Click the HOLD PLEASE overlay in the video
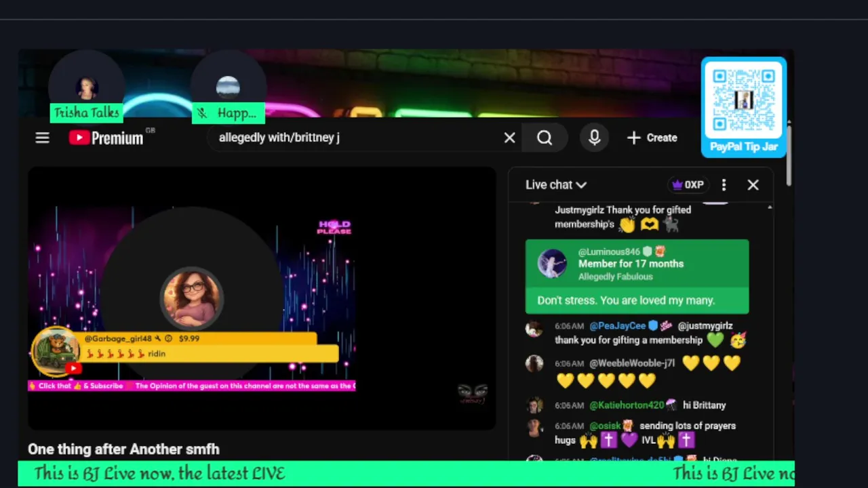The height and width of the screenshot is (488, 868). pos(334,227)
